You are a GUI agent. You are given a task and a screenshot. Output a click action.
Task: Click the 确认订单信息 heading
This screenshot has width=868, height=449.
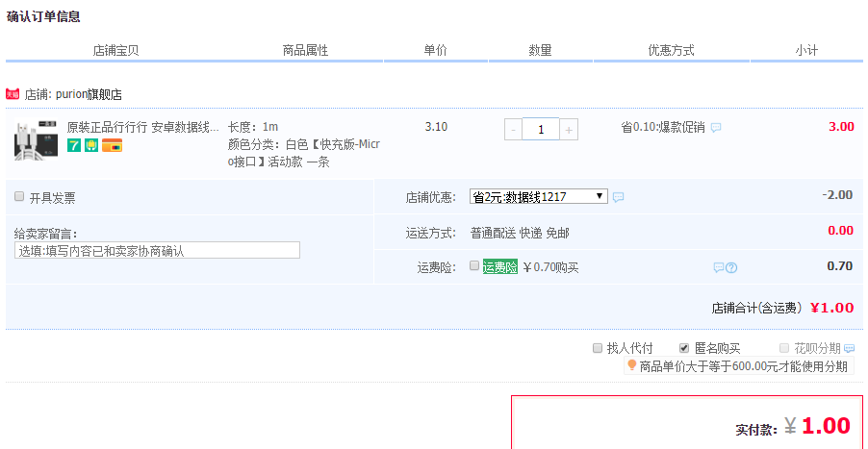click(x=43, y=16)
